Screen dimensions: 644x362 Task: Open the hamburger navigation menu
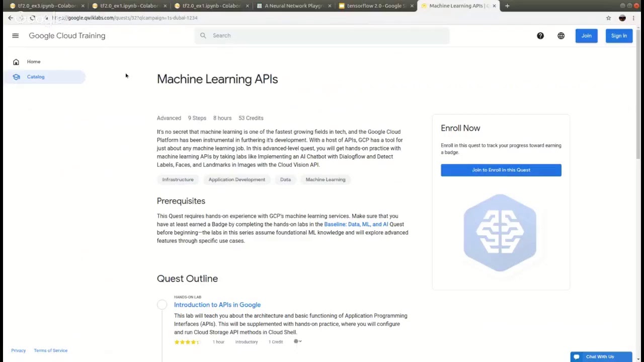pyautogui.click(x=16, y=36)
